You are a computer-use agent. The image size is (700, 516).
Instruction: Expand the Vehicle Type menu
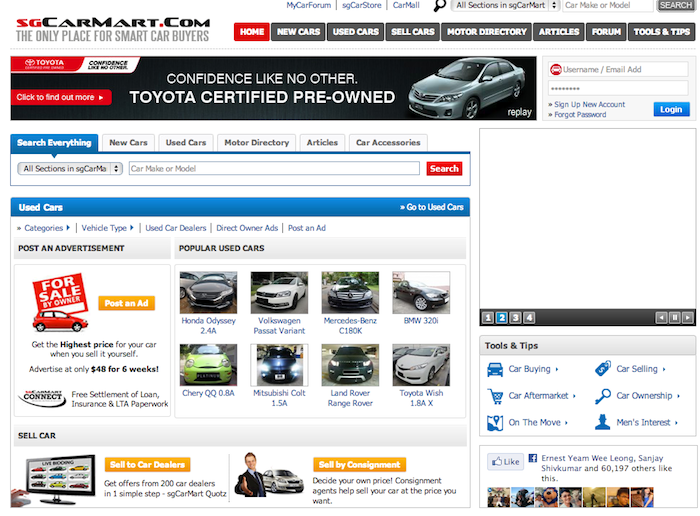click(107, 228)
